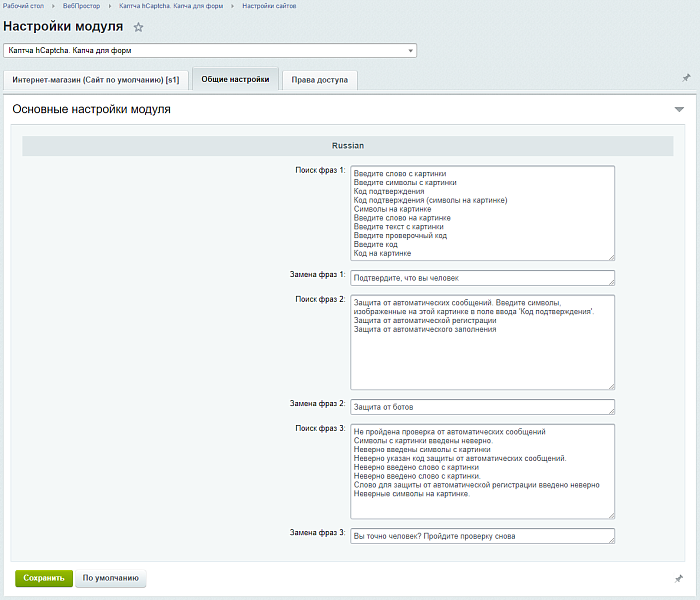The width and height of the screenshot is (700, 600).
Task: Focus the Поиск фраз 1 text area
Action: coord(482,213)
